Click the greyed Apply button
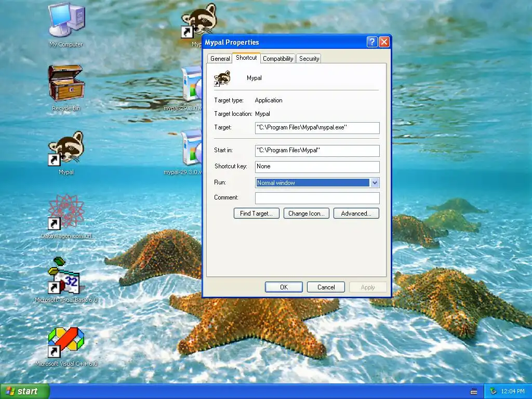Screen dimensions: 532x399 (x=368, y=287)
